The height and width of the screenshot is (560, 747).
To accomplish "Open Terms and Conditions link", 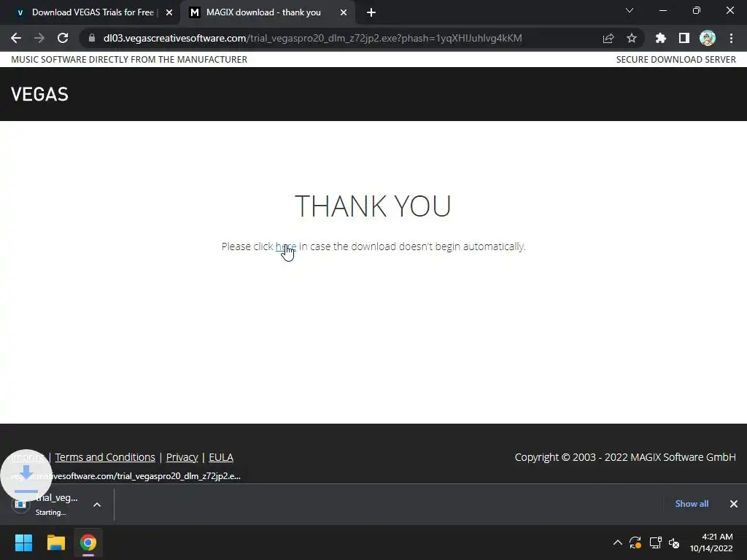I will (x=105, y=457).
